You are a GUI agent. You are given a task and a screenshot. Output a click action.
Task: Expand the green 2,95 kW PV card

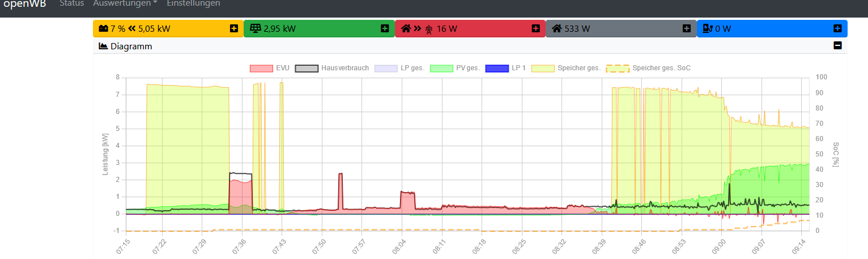click(385, 28)
